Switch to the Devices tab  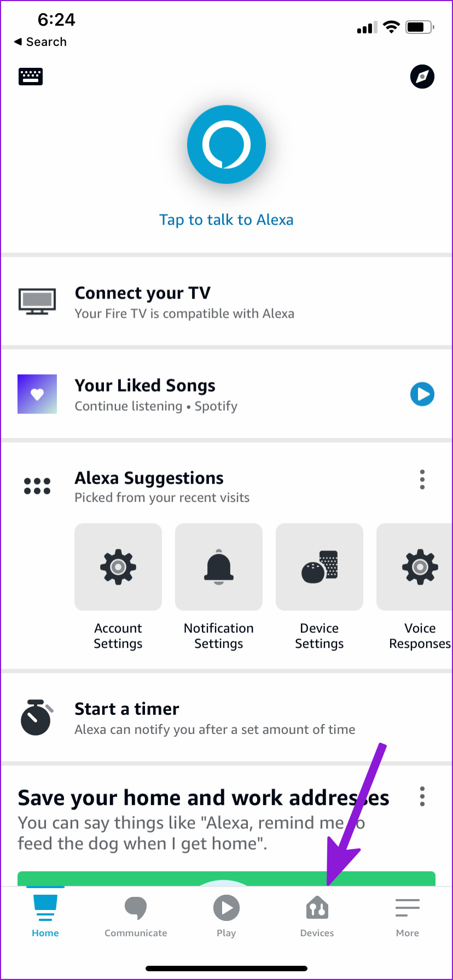[x=317, y=917]
